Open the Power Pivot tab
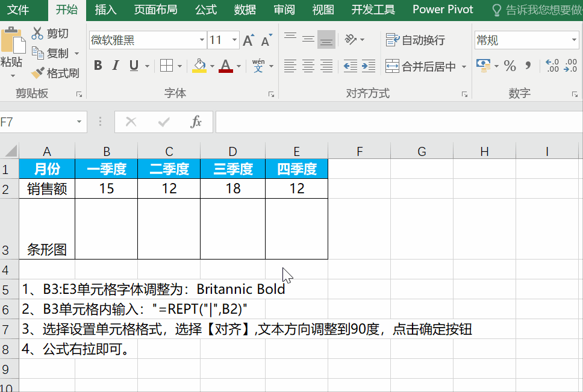583x392 pixels. (443, 10)
